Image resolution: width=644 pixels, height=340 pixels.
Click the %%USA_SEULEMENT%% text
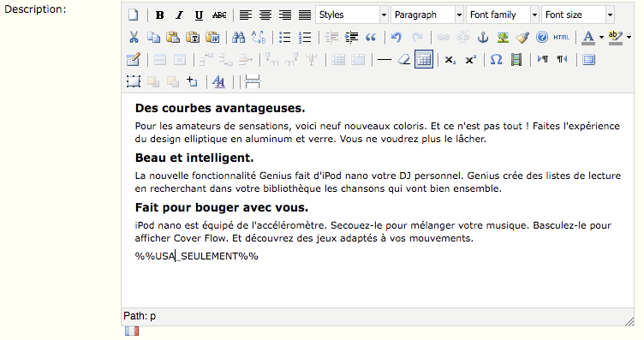click(197, 256)
